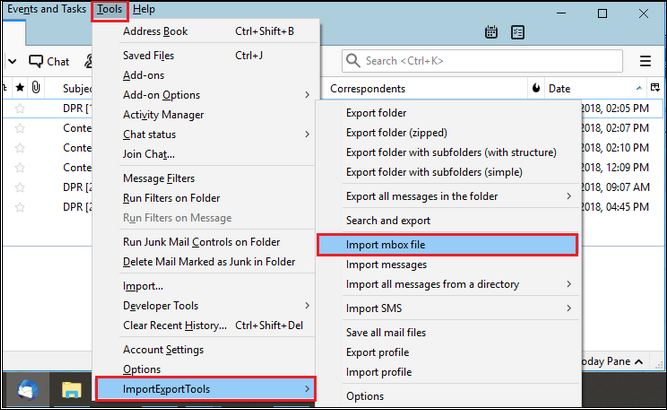Click the Import... menu entry
Screen dimensions: 667x410
(206, 286)
